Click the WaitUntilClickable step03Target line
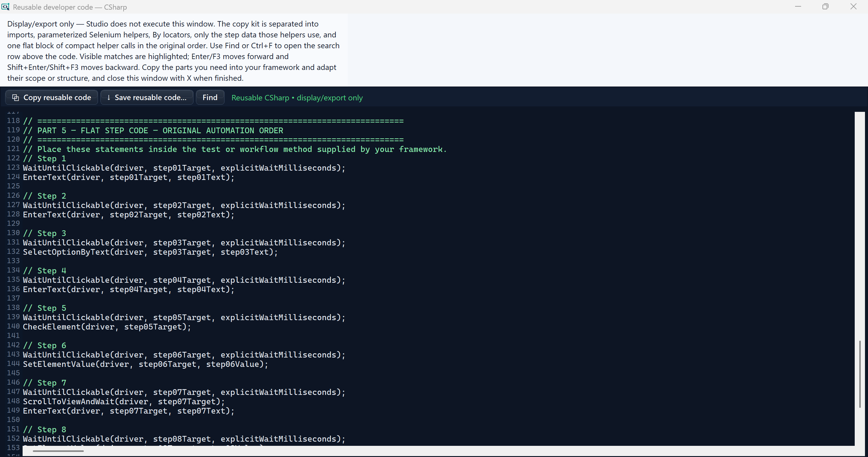Screen dimensions: 868x457 pos(184,243)
